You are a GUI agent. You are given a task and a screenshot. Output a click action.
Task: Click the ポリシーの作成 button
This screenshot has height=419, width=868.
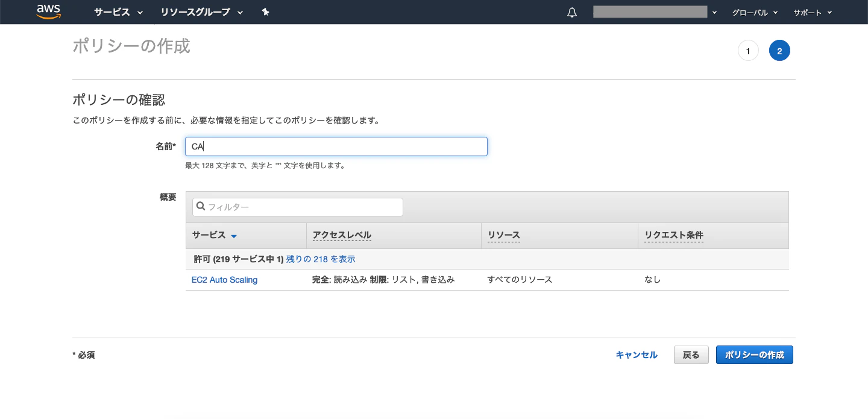[754, 355]
